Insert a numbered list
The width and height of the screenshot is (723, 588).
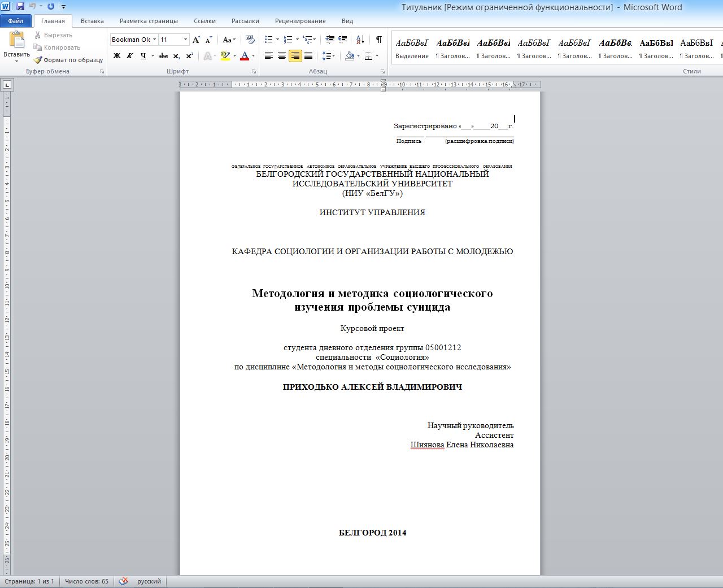(x=288, y=40)
